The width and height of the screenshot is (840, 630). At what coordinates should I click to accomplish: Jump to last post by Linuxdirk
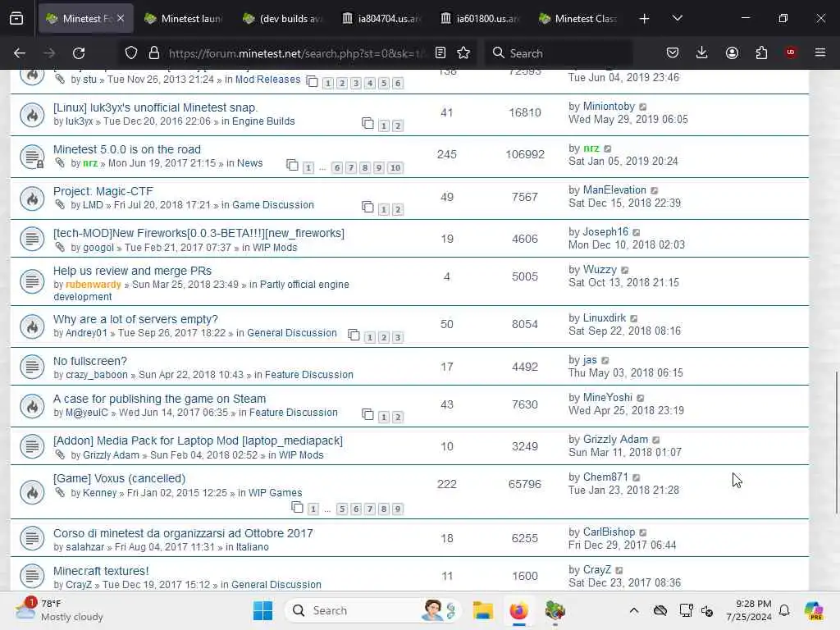(x=634, y=319)
